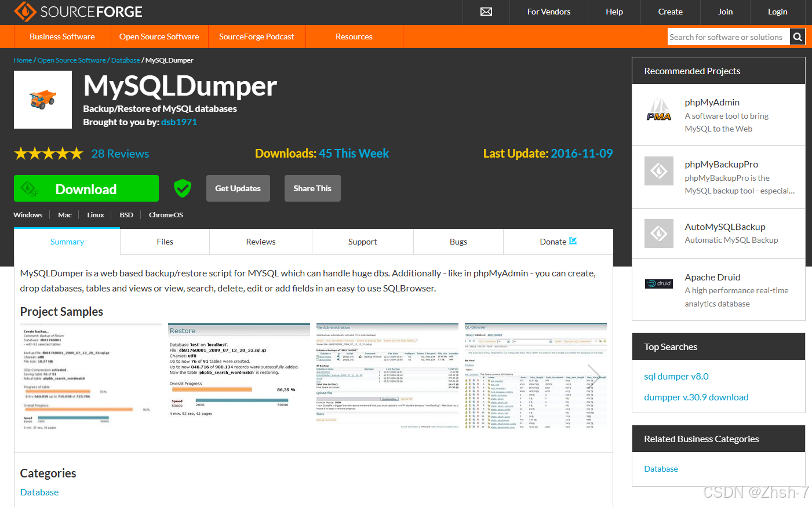The height and width of the screenshot is (507, 812).
Task: Click the green Download button
Action: pyautogui.click(x=86, y=188)
